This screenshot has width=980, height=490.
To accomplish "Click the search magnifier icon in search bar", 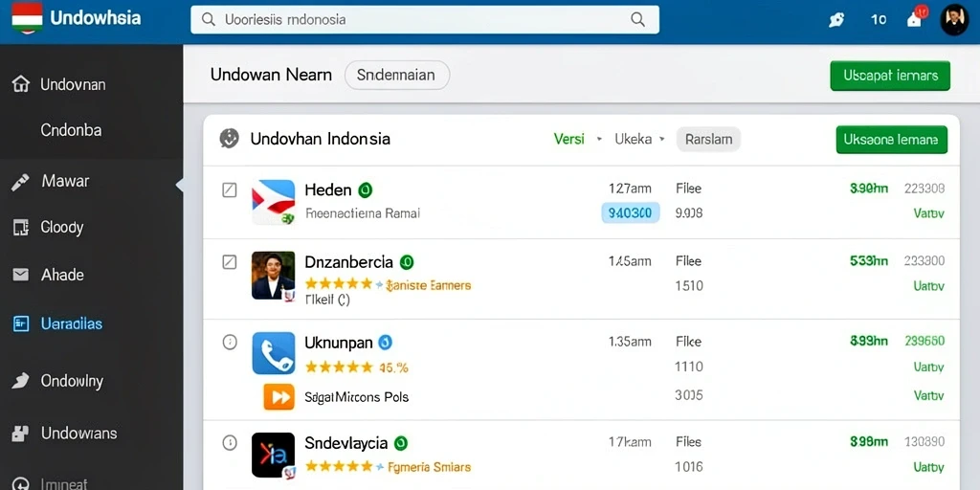I will [x=637, y=19].
